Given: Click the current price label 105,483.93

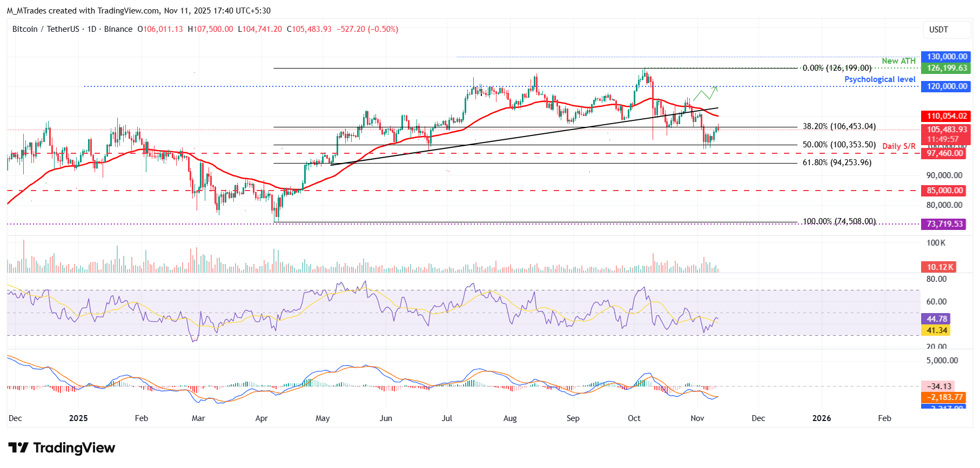Looking at the screenshot, I should click(x=947, y=130).
